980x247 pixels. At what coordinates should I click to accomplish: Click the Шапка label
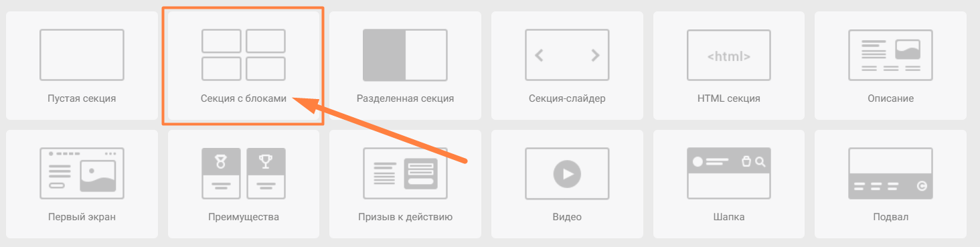(x=729, y=217)
